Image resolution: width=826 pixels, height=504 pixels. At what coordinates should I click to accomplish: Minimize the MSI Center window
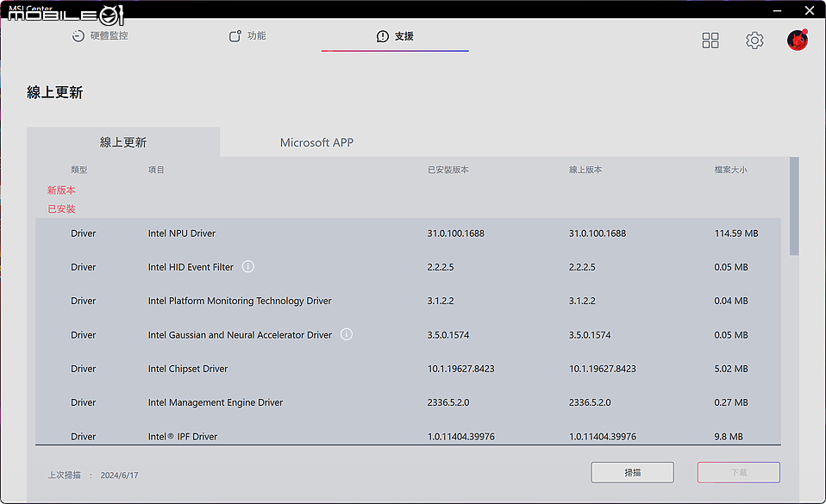pos(777,10)
